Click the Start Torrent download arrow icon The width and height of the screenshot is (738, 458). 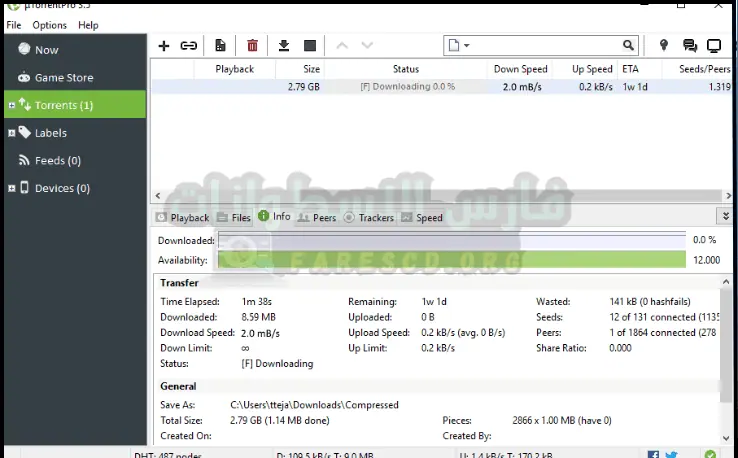point(284,46)
